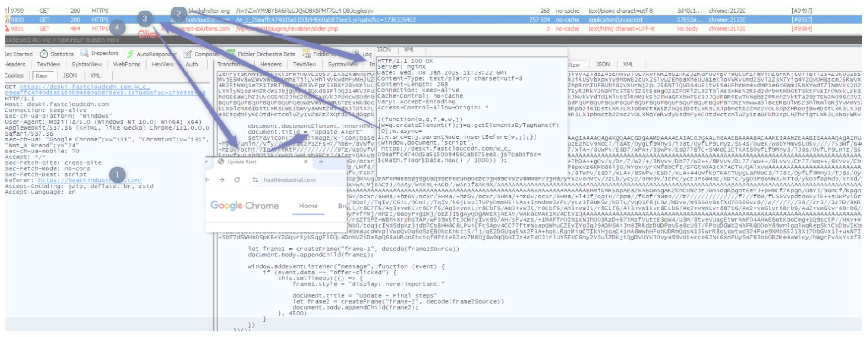868x337 pixels.
Task: Open the deski.fastcloudcdn.com GET request URL link
Action: 105,90
